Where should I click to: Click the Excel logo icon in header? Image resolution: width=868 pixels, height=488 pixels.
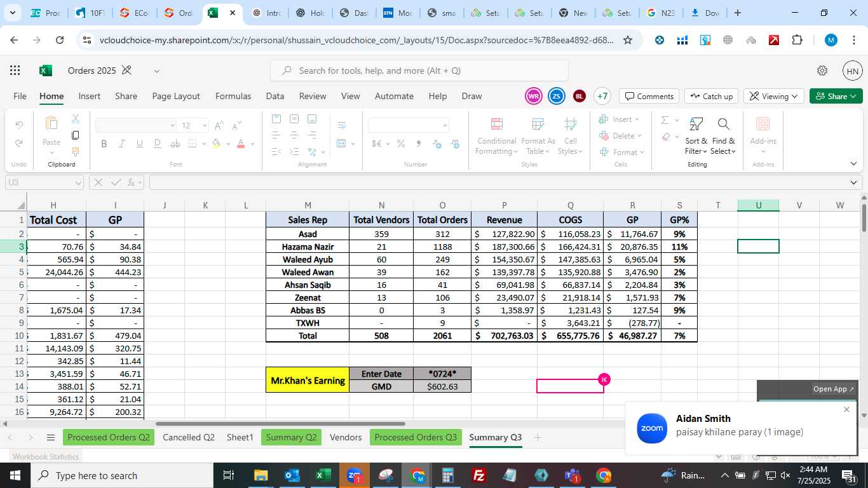pos(46,71)
